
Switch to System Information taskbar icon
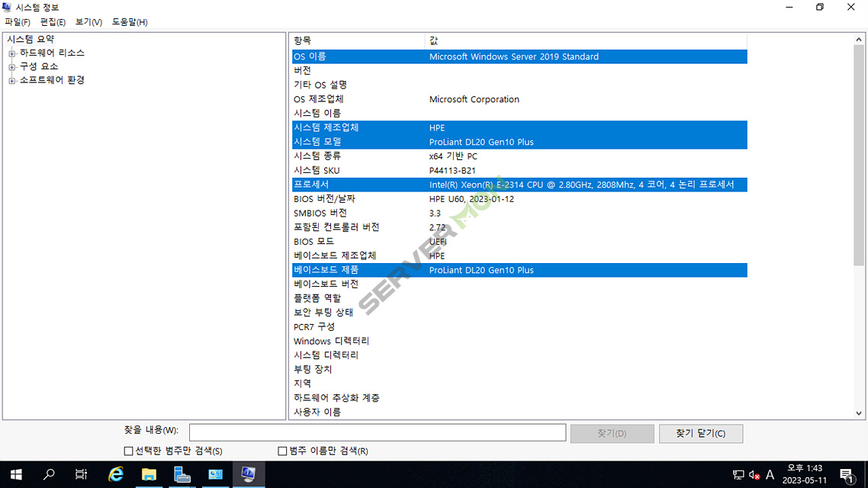249,474
